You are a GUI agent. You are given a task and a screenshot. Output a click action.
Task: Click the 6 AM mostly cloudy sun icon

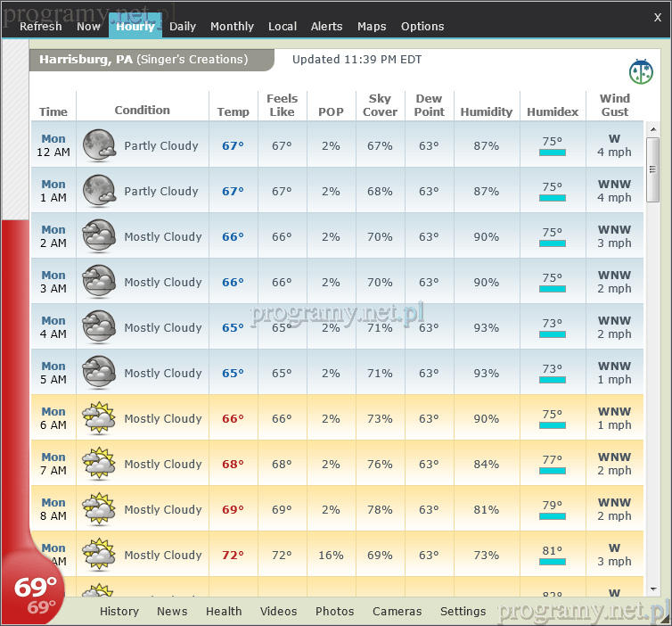(x=99, y=418)
